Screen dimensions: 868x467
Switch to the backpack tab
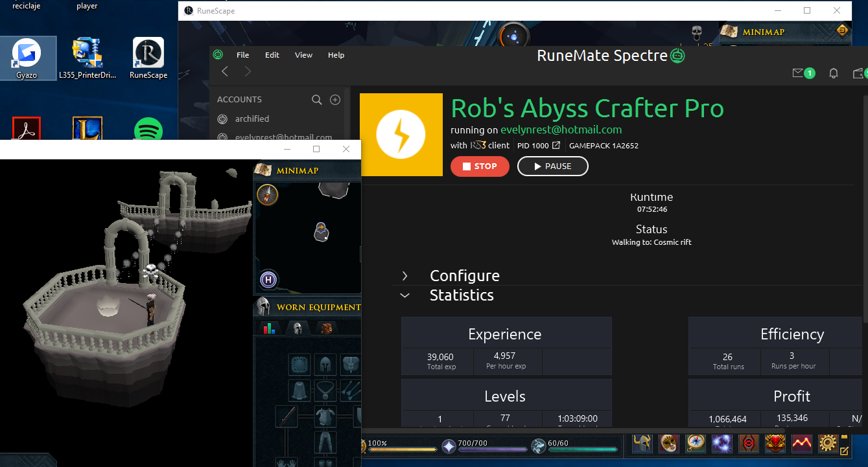point(326,328)
